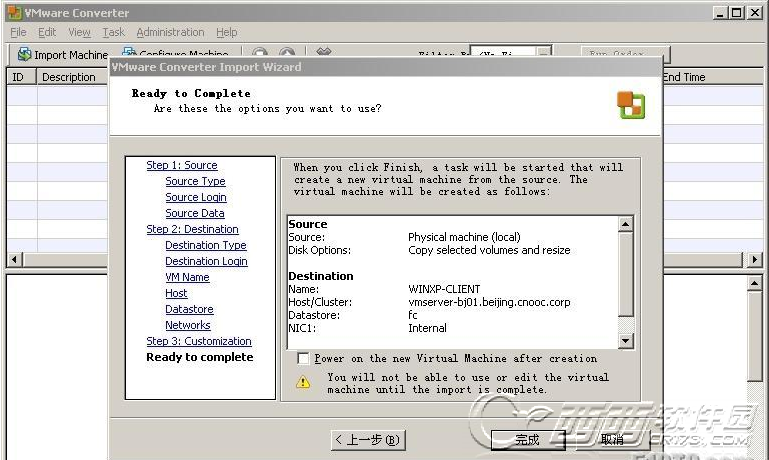
Task: Open the File menu
Action: coord(18,32)
